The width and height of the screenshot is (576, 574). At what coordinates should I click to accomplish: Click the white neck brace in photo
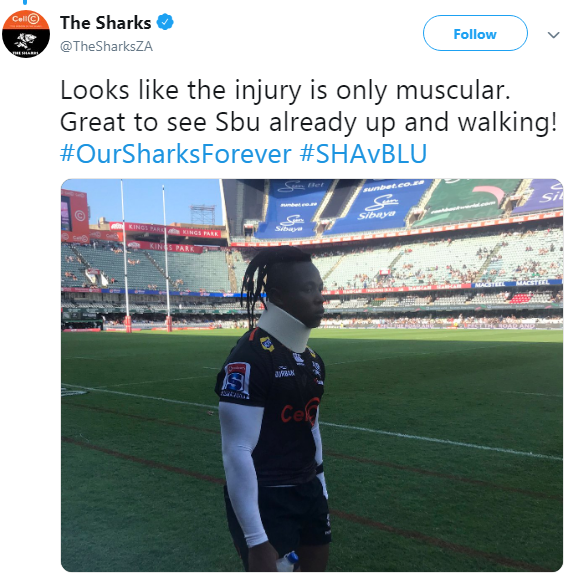(x=285, y=326)
